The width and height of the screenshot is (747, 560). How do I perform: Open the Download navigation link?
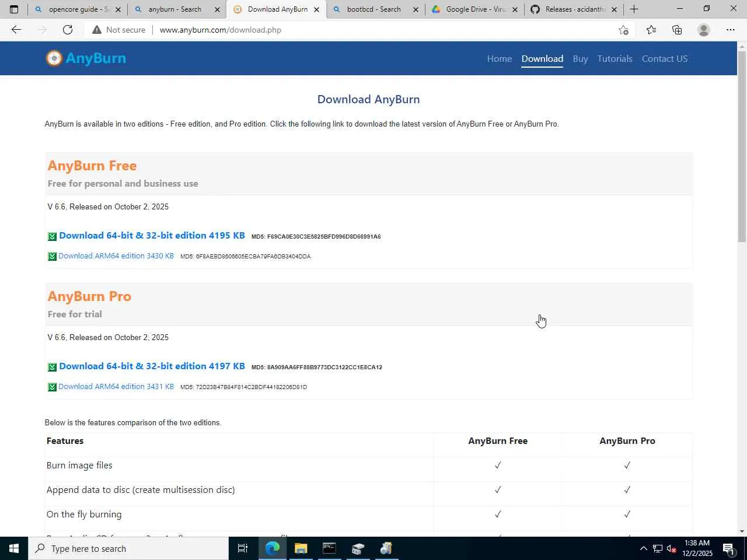point(542,59)
